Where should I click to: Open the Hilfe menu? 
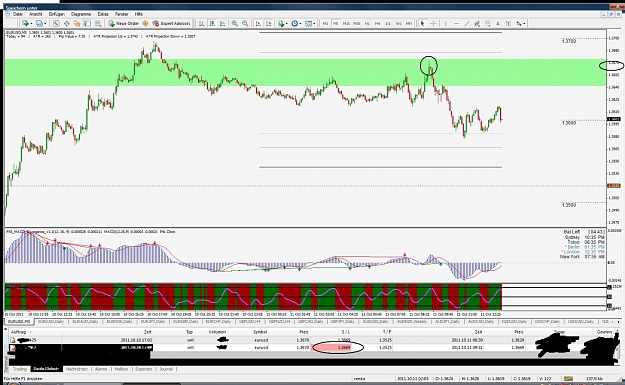tap(139, 14)
